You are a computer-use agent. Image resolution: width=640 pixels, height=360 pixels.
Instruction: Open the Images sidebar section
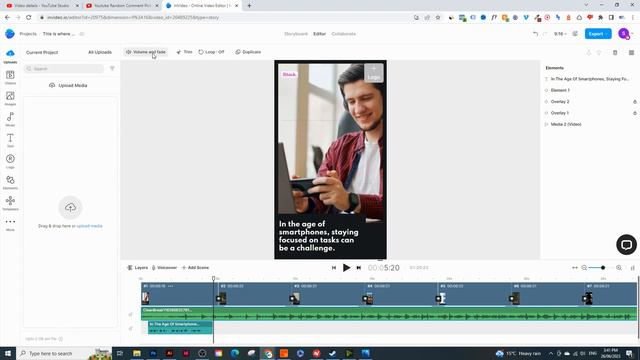pos(10,98)
